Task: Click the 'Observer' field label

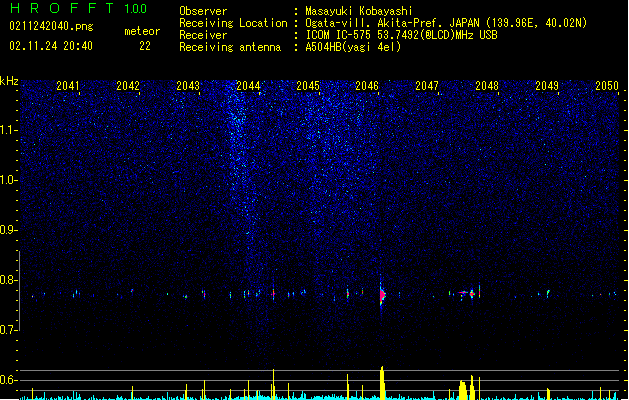Action: [203, 11]
